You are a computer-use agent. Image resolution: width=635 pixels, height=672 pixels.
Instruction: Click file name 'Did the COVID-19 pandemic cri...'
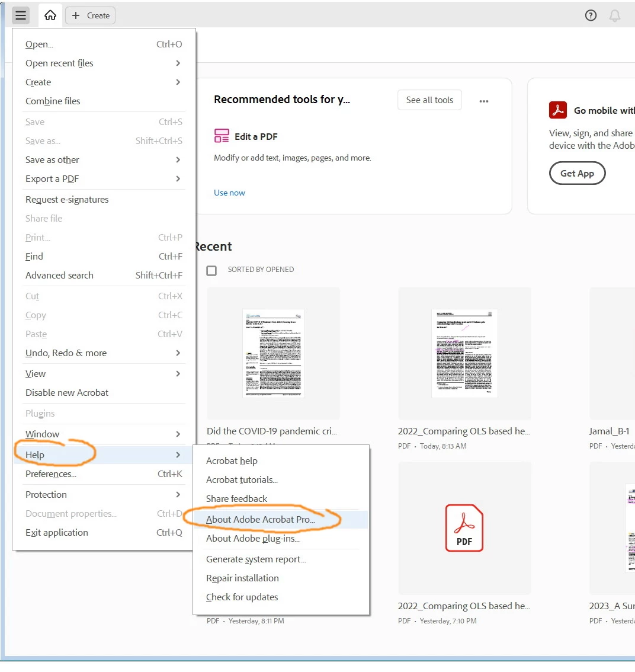click(x=272, y=431)
